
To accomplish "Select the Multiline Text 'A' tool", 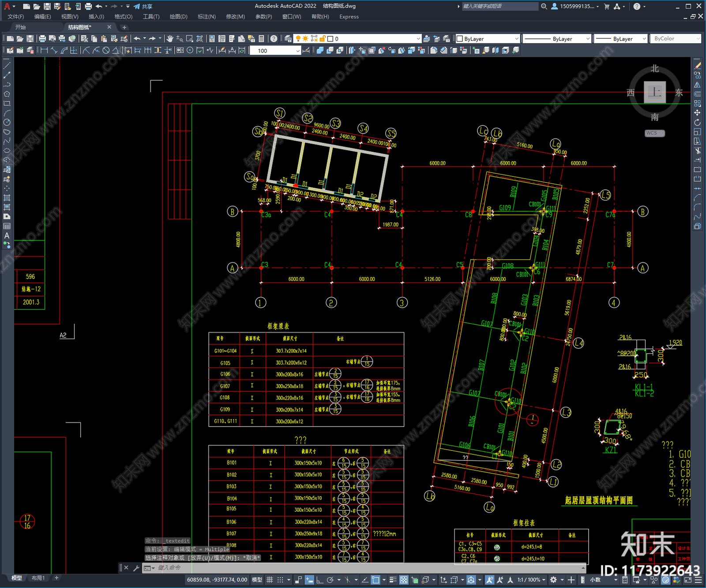I will pos(7,236).
